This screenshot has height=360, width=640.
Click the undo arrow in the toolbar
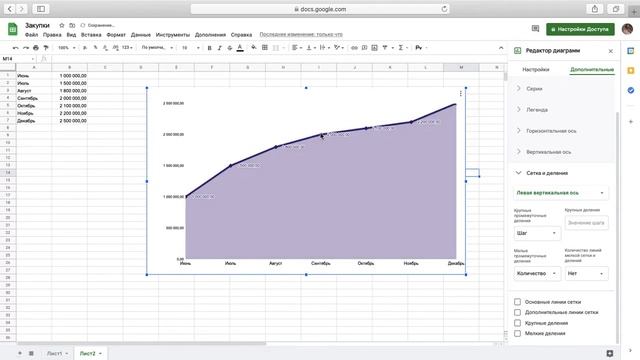pos(16,48)
